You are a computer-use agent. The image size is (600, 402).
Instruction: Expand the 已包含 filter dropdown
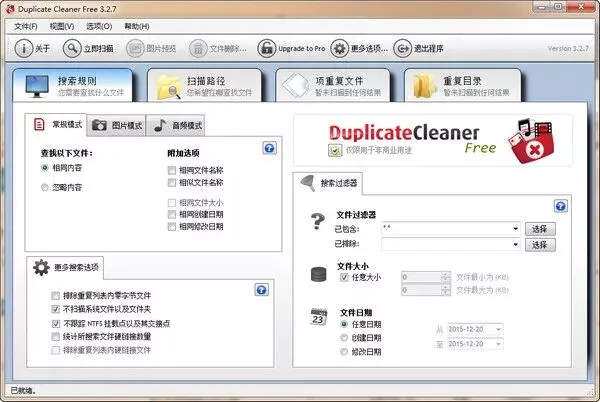(x=515, y=228)
